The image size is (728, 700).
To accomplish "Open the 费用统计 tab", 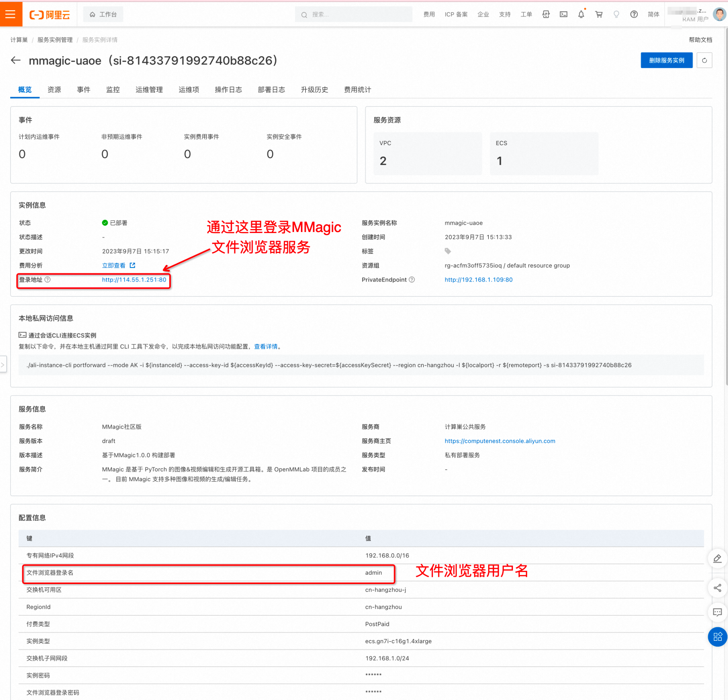I will [357, 90].
